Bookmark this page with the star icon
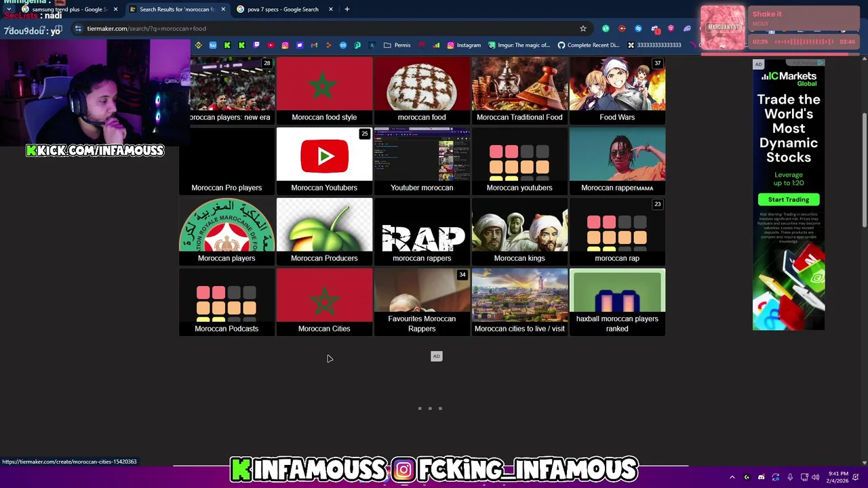 pos(583,28)
